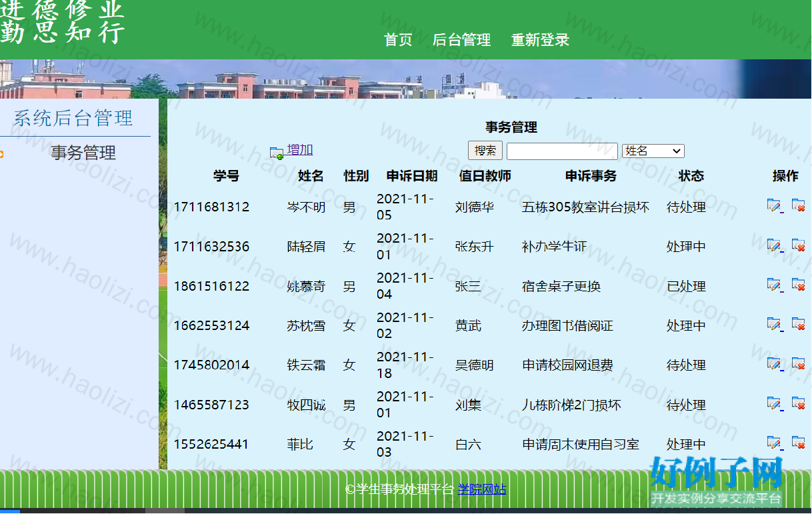Image resolution: width=812 pixels, height=514 pixels.
Task: Delete the record for 陆轻眉
Action: [x=798, y=245]
